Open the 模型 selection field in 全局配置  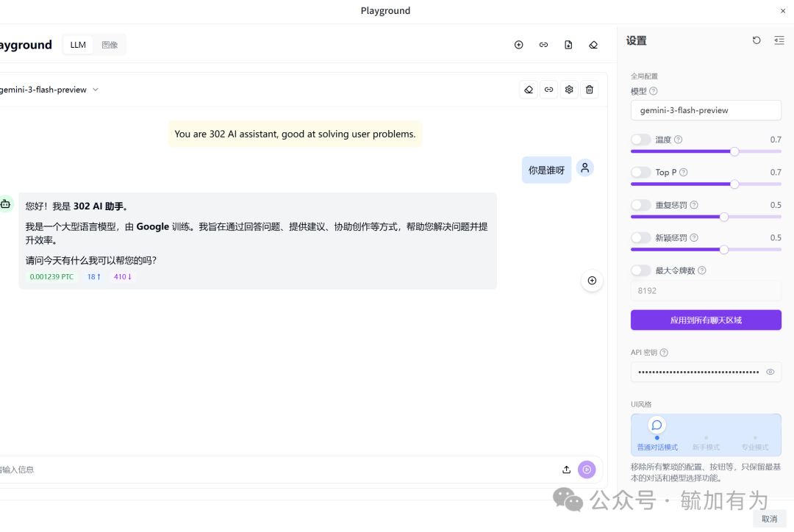pos(706,110)
